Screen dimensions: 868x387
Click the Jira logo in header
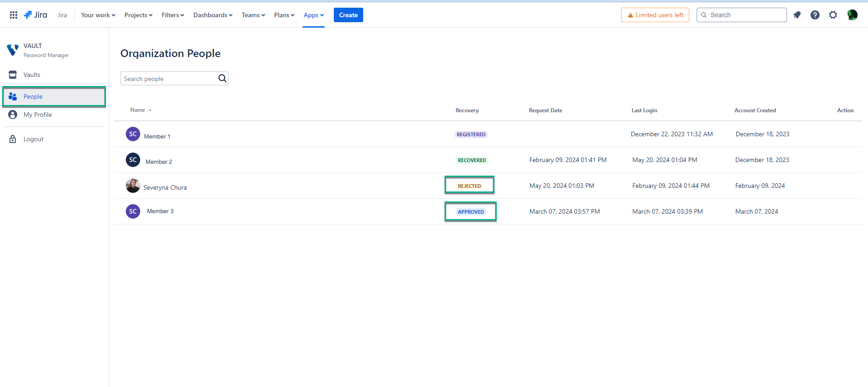(35, 15)
